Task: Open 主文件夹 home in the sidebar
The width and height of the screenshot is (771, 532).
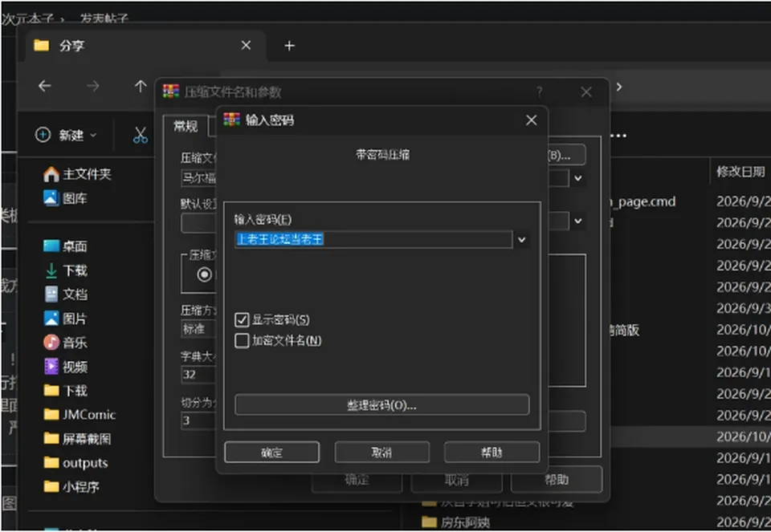Action: click(x=77, y=174)
